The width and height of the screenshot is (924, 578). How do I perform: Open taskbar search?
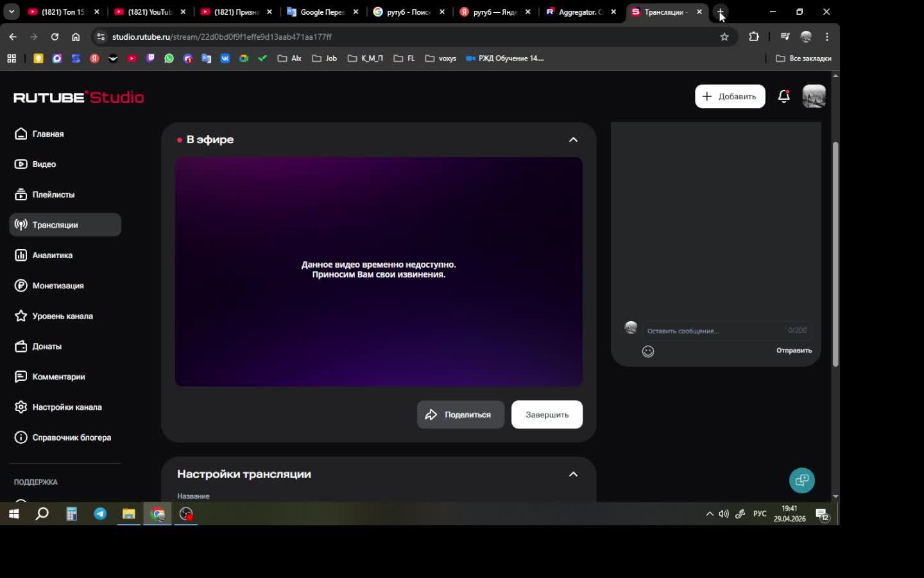[42, 514]
